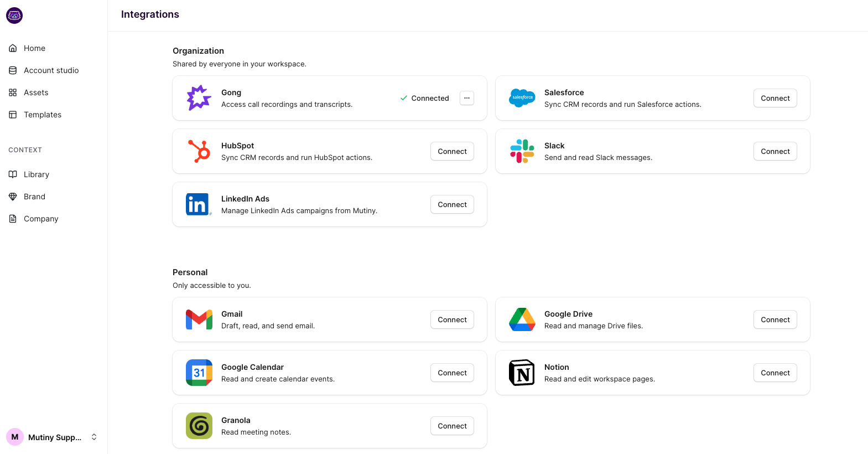Connect the HubSpot integration
The height and width of the screenshot is (454, 868).
[452, 151]
